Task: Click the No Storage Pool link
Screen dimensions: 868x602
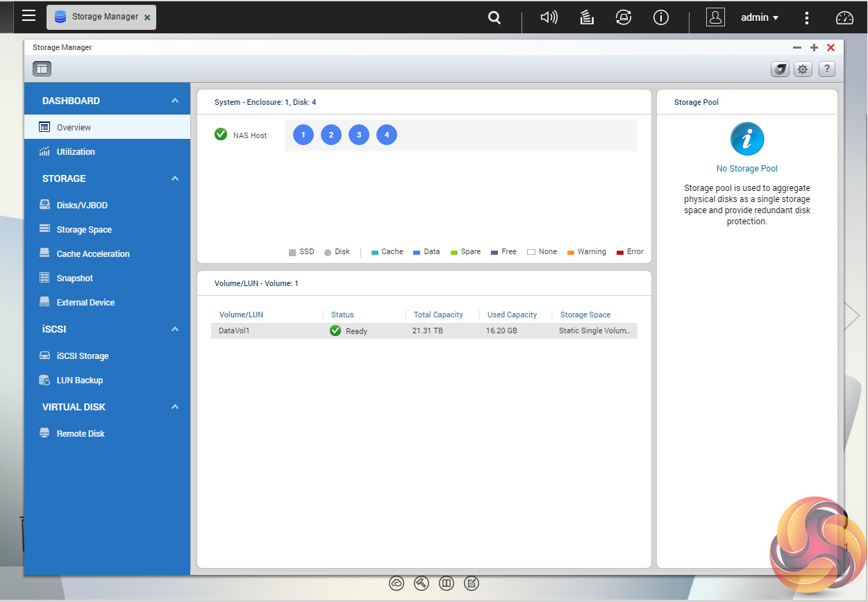Action: [x=747, y=169]
